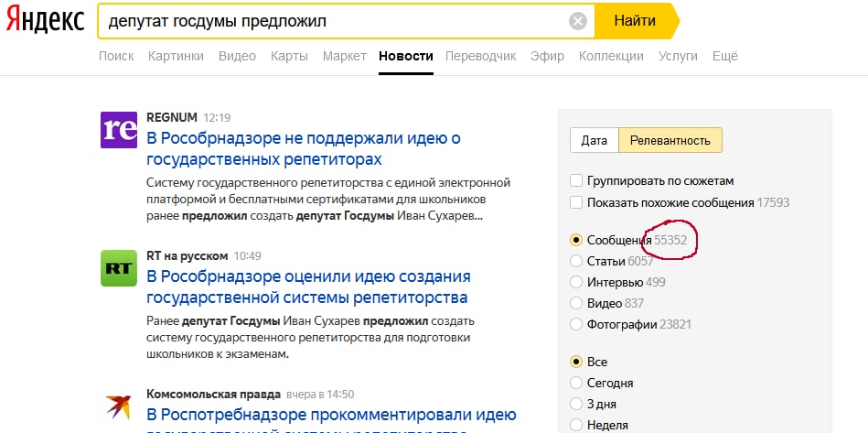
Task: Sort results by Релевантность
Action: pos(670,140)
